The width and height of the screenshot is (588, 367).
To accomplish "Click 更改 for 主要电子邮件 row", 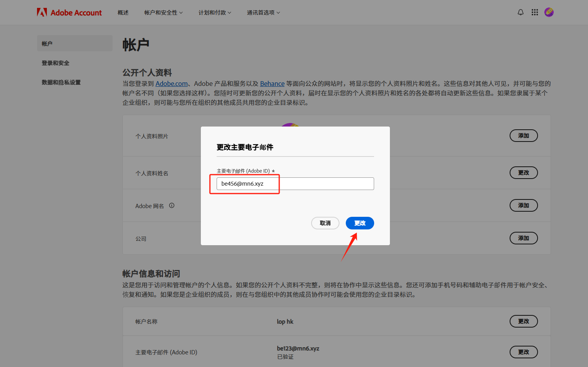I will [x=524, y=352].
